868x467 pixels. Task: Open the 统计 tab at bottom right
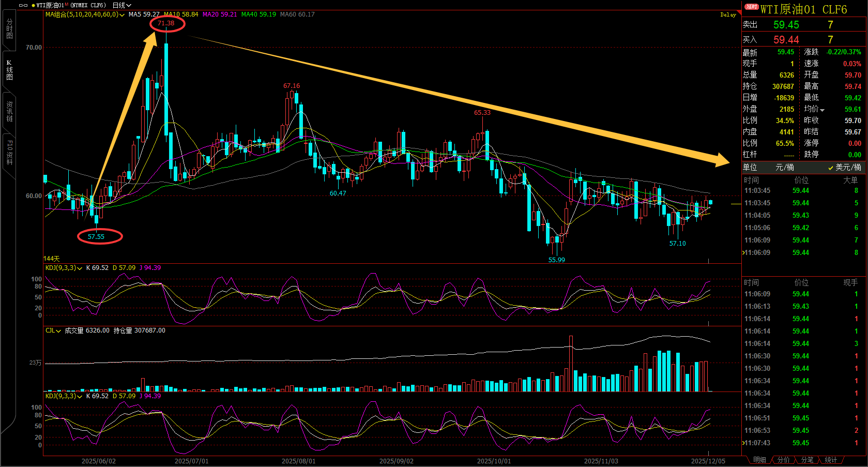[831, 460]
